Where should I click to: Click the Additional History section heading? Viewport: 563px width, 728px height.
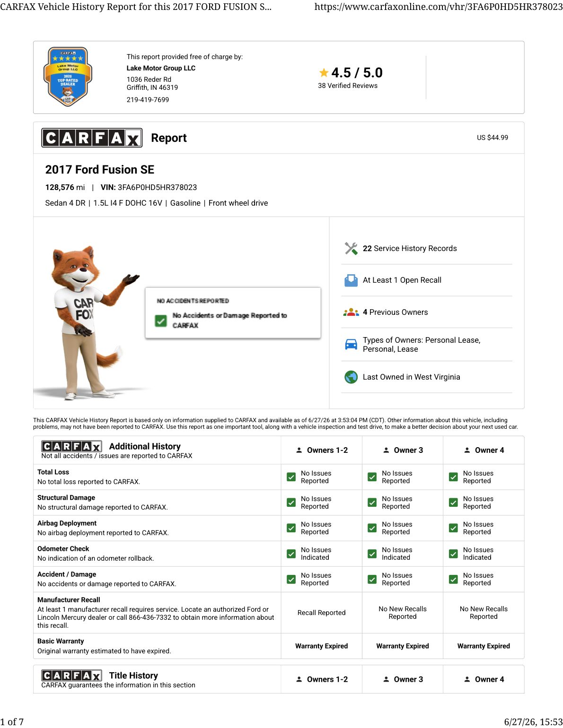point(145,446)
